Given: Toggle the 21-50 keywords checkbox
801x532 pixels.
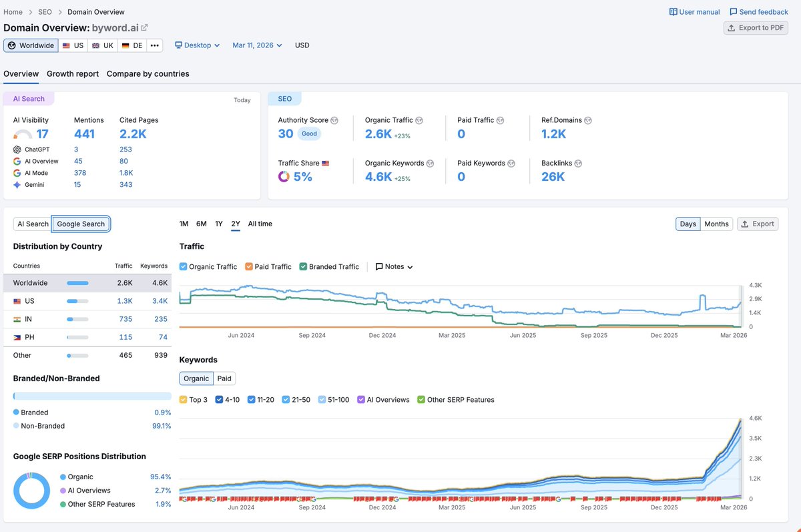Looking at the screenshot, I should point(286,400).
